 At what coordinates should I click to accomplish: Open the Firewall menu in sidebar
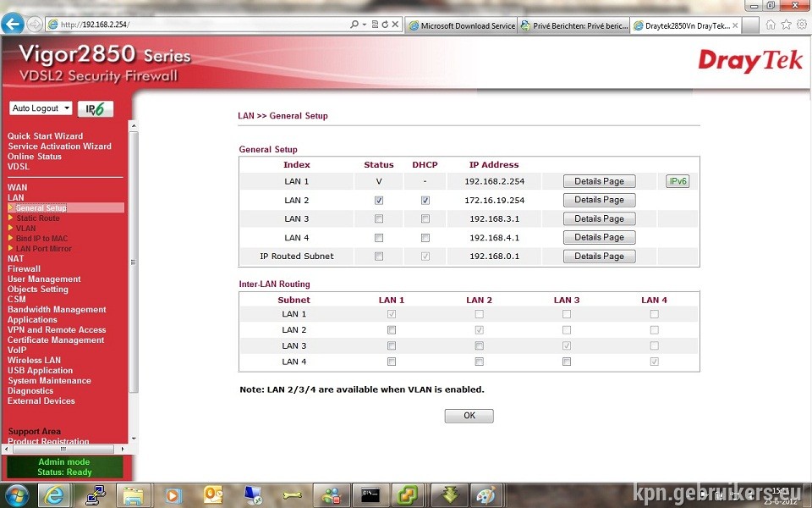tap(24, 268)
